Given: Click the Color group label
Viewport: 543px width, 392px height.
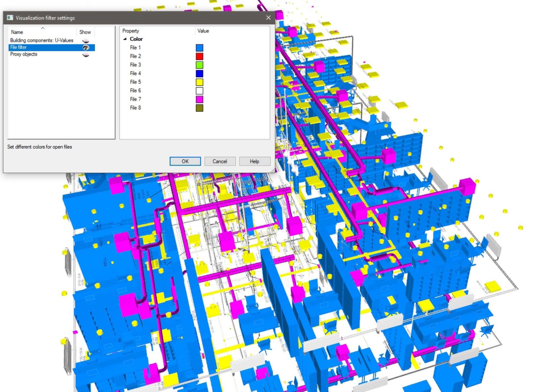Looking at the screenshot, I should [x=136, y=39].
